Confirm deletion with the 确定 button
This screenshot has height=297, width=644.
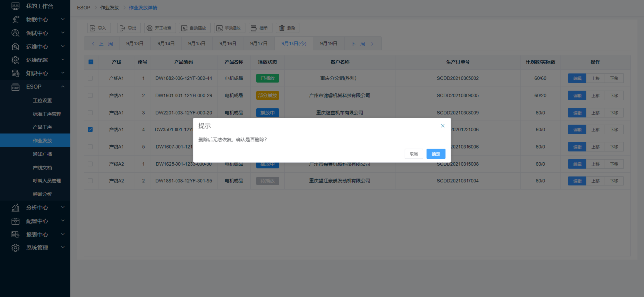[436, 154]
